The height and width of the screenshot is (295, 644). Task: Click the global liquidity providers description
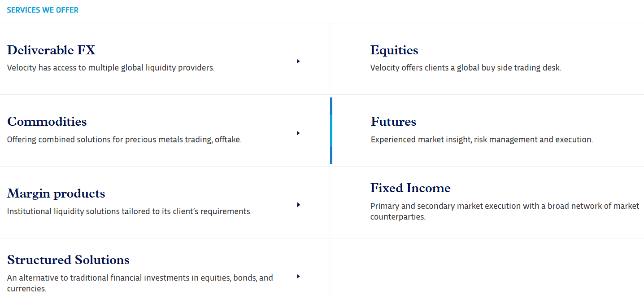tap(111, 68)
